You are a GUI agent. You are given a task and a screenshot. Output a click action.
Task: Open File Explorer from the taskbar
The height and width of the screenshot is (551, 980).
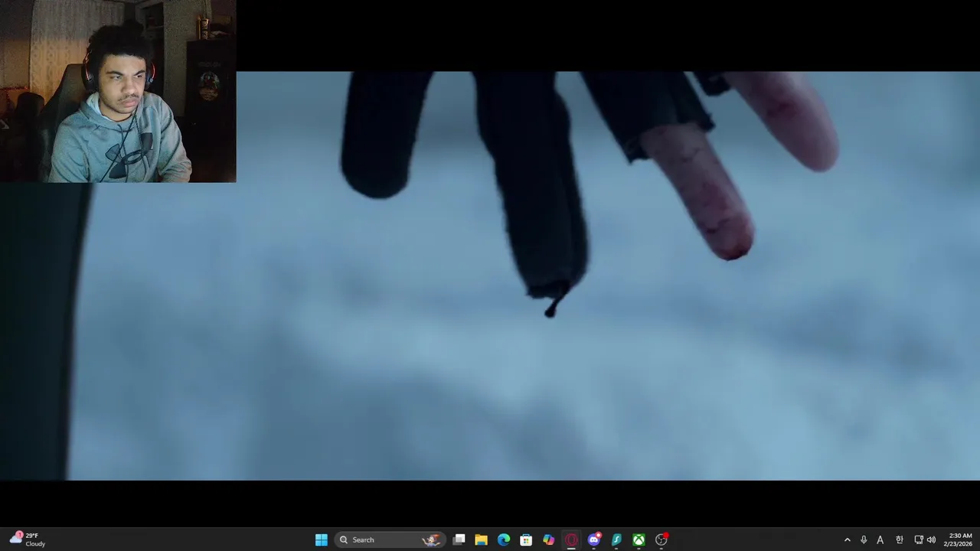coord(482,540)
